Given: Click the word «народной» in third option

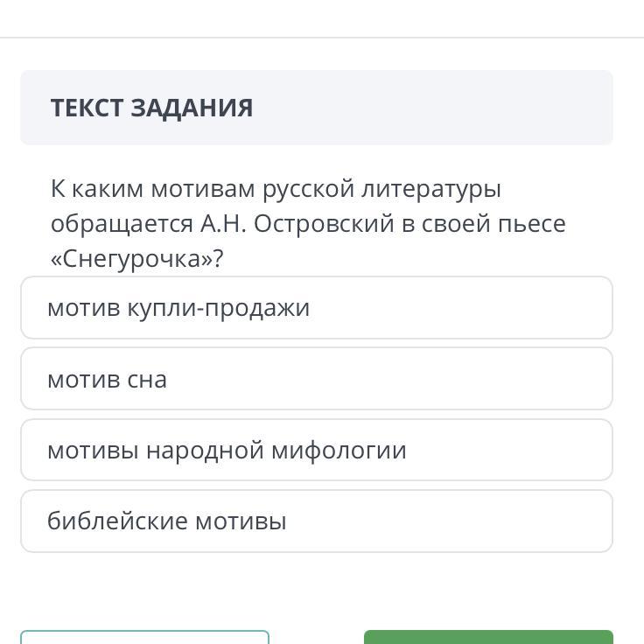Looking at the screenshot, I should pyautogui.click(x=205, y=451).
